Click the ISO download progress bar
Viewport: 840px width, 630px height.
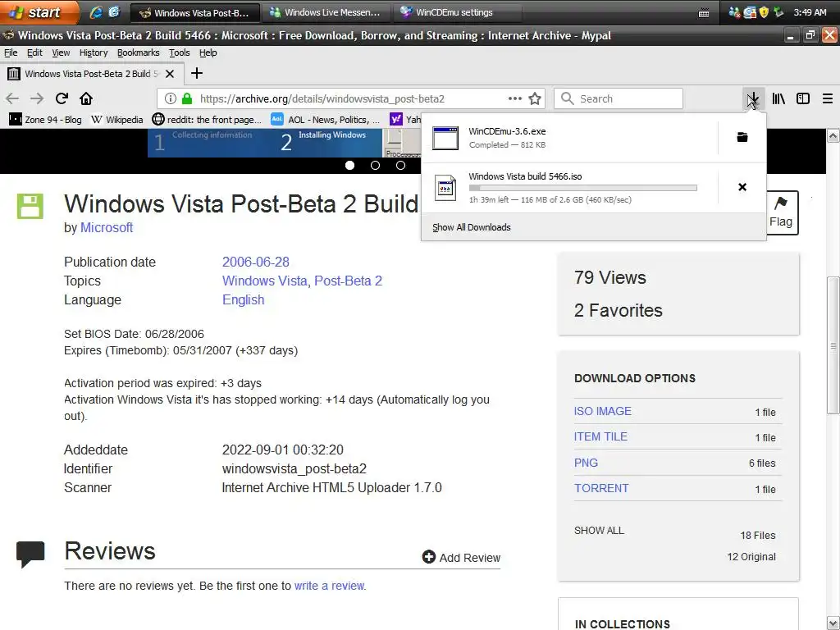583,188
